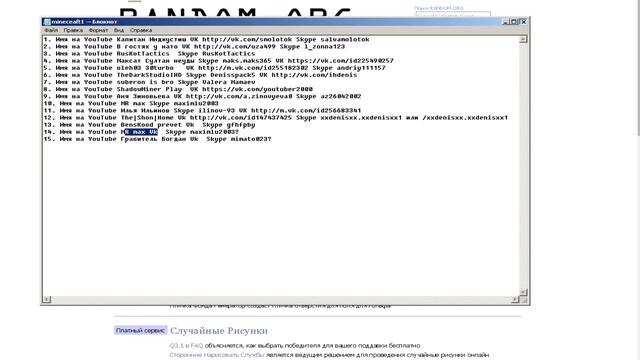Image resolution: width=640 pixels, height=360 pixels.
Task: Click https://vk.com/id225490257 in line 4
Action: (x=341, y=61)
